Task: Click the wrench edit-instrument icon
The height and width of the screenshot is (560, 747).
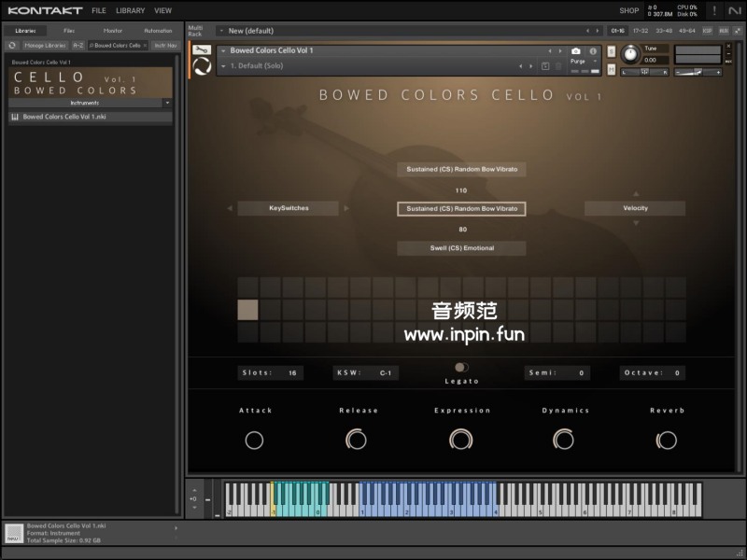Action: [202, 49]
